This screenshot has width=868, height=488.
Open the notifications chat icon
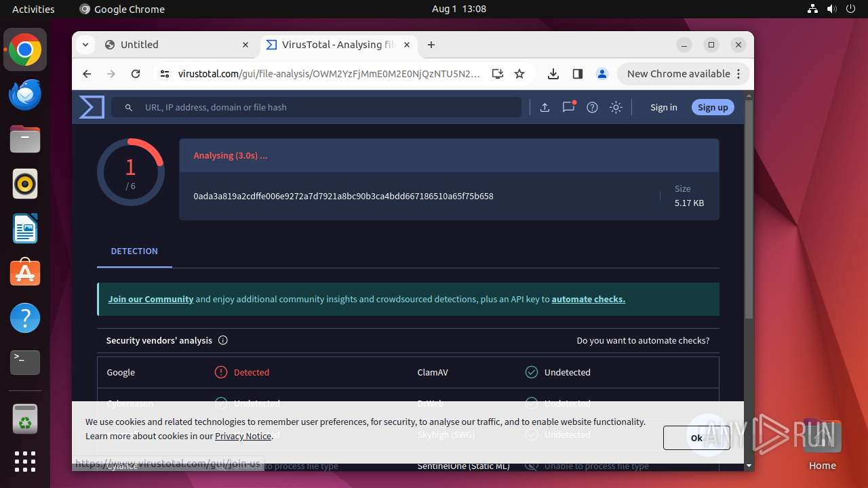click(568, 107)
